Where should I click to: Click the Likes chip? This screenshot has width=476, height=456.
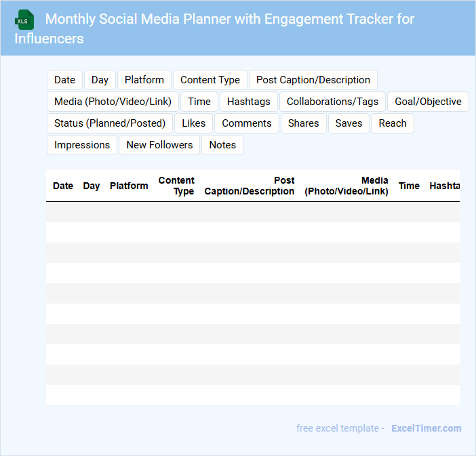[x=193, y=123]
